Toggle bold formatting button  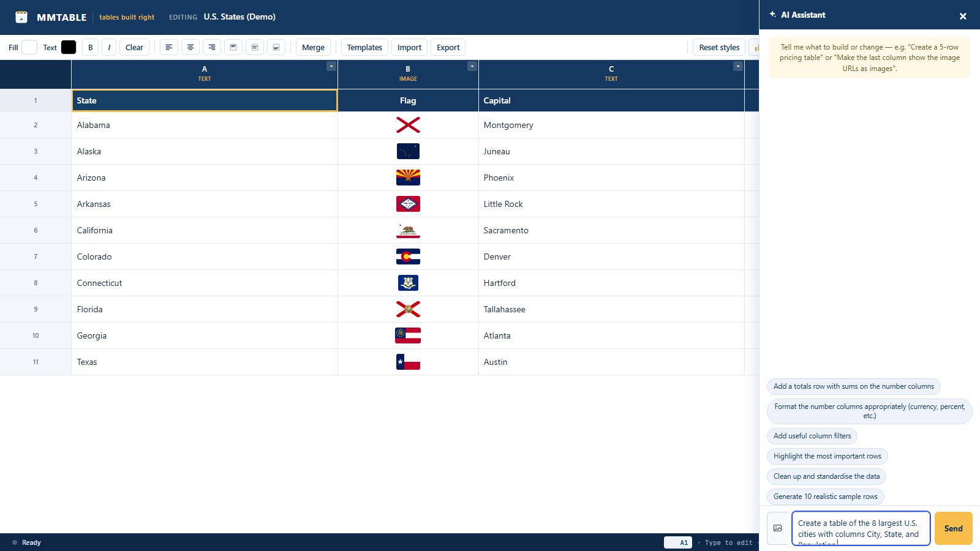coord(91,47)
